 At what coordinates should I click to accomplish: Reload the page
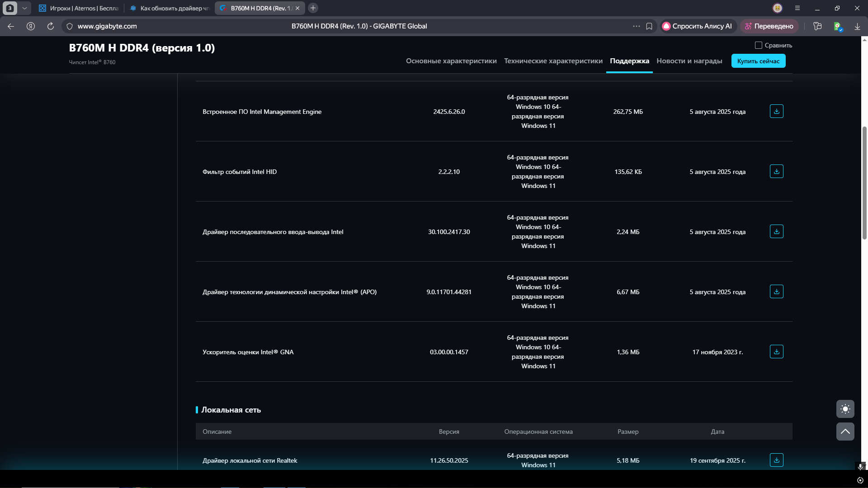51,26
